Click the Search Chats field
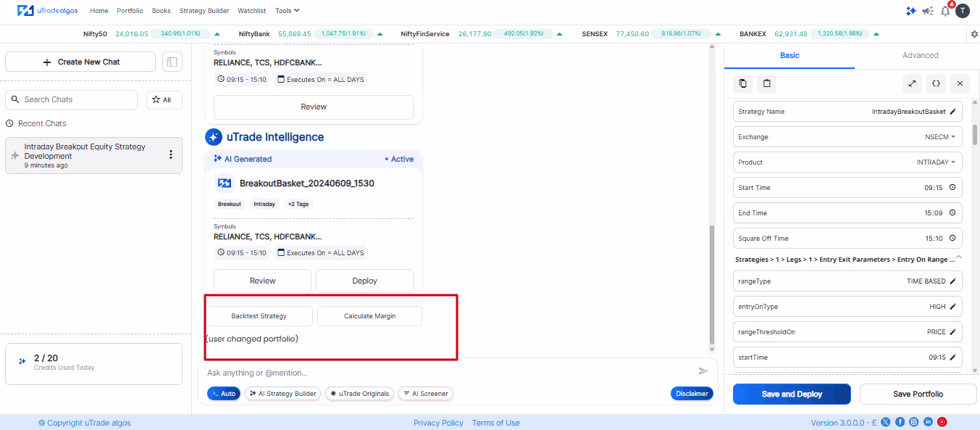This screenshot has width=980, height=430. [71, 100]
